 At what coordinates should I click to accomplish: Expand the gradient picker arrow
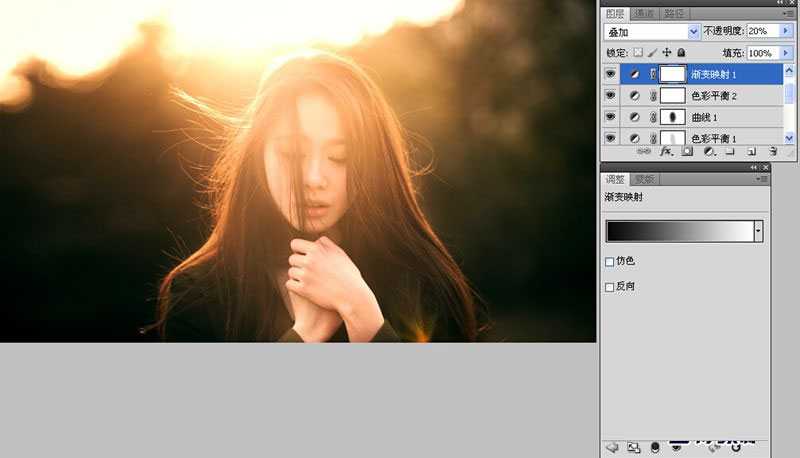[x=758, y=231]
